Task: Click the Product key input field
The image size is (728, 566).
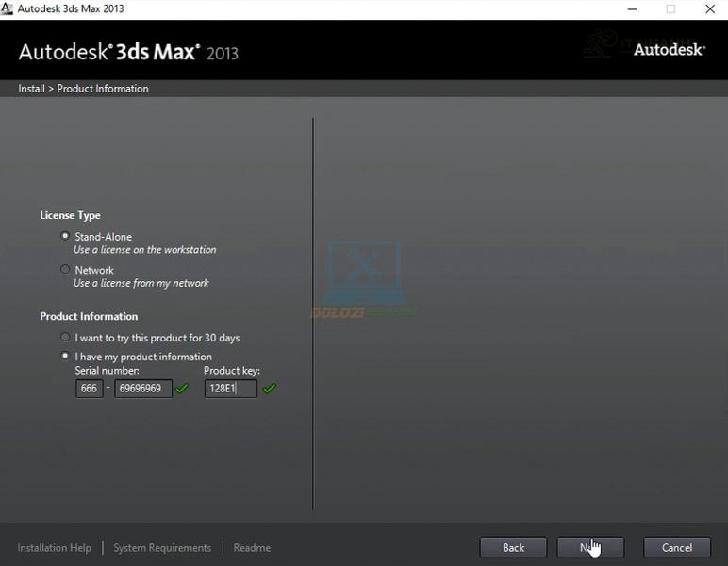Action: (231, 388)
